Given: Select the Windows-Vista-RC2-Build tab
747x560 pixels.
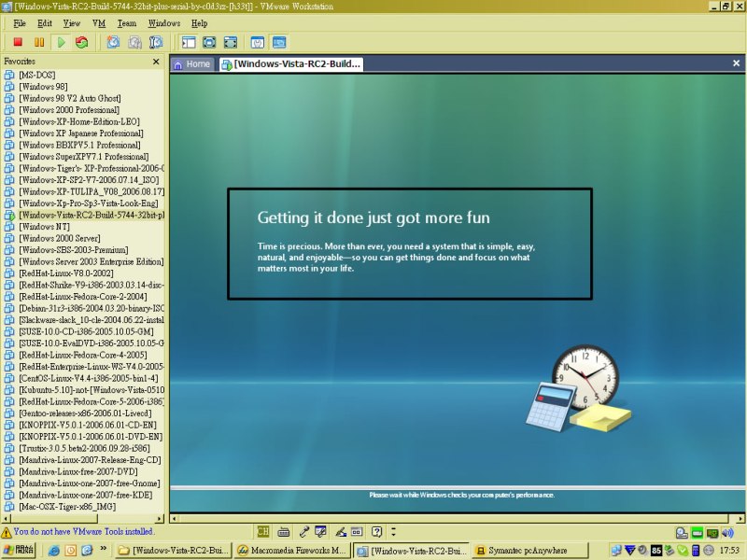Looking at the screenshot, I should [x=291, y=63].
